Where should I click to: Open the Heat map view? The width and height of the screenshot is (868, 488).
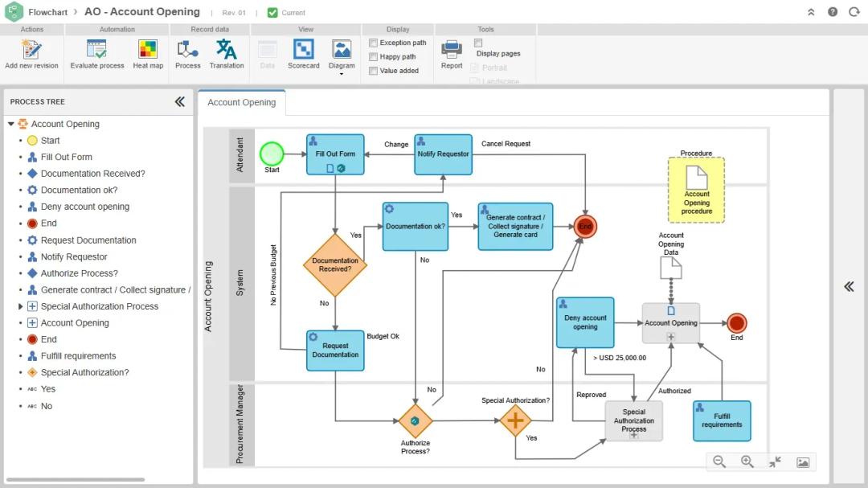tap(148, 50)
